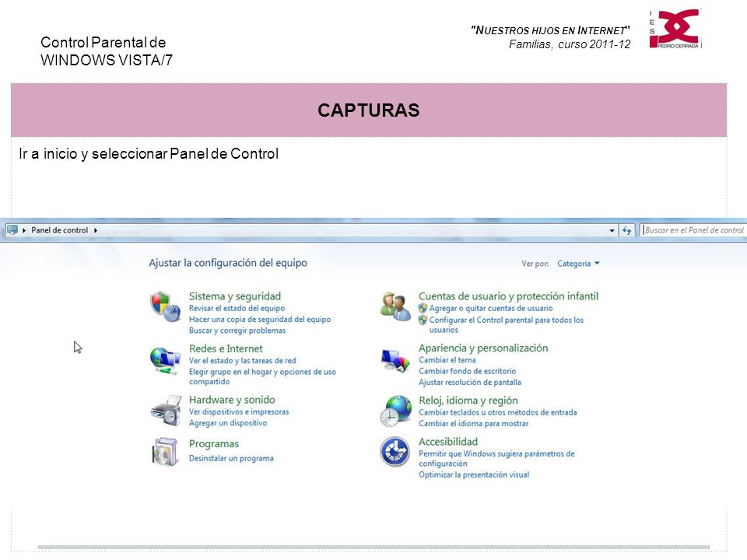The image size is (747, 560).
Task: Click the Control Parental de WINDOWS VISTA/7 title
Action: click(x=107, y=51)
